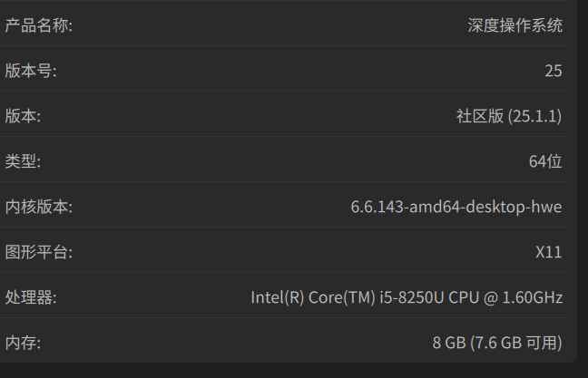The image size is (588, 378).
Task: Click the (25.1.1) version text
Action: coord(535,116)
